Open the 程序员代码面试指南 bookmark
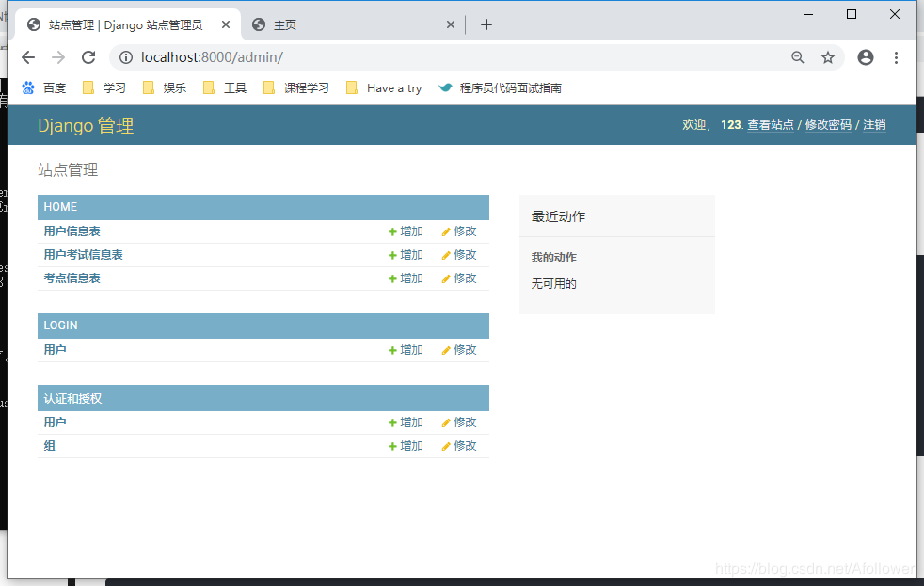924x586 pixels. pyautogui.click(x=500, y=87)
